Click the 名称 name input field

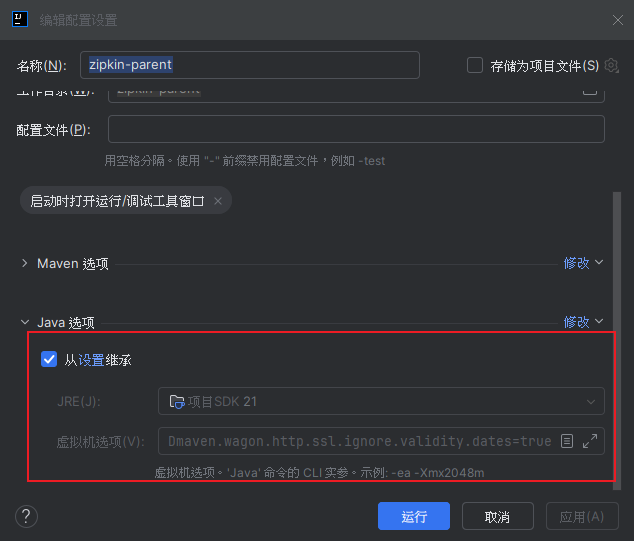pyautogui.click(x=250, y=65)
